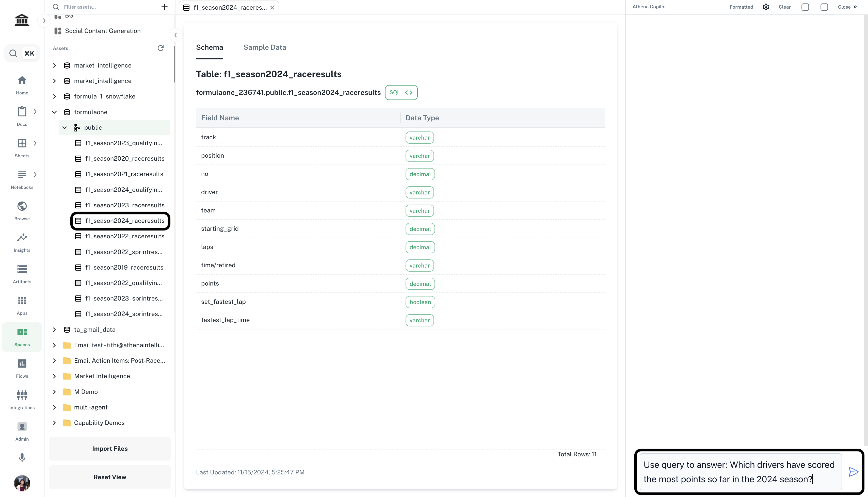The image size is (868, 497).
Task: Open the Flows section icon
Action: pyautogui.click(x=22, y=363)
